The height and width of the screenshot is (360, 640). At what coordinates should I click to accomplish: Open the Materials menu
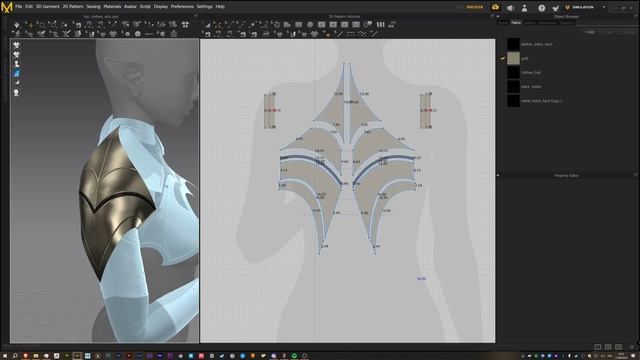pyautogui.click(x=112, y=7)
